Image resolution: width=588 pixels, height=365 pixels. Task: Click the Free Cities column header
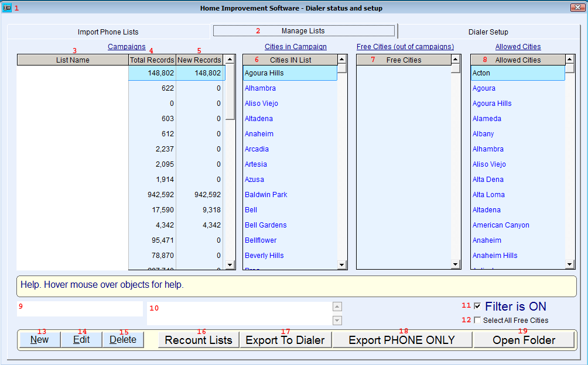pyautogui.click(x=404, y=60)
